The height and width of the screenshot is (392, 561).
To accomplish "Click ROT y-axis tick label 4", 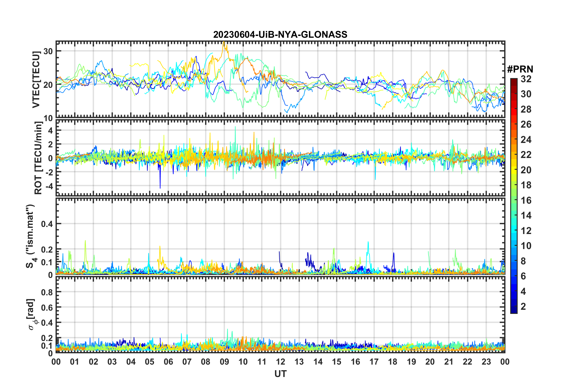I will [x=50, y=130].
